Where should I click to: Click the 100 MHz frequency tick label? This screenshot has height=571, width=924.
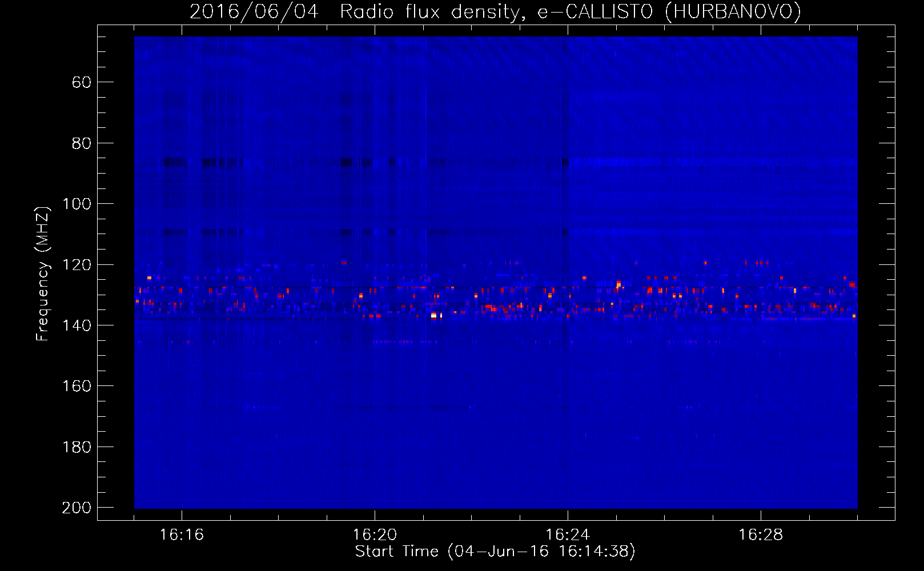click(x=77, y=204)
